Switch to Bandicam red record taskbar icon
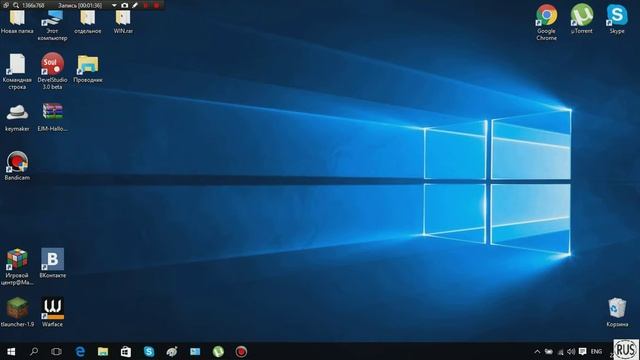Screen dimensions: 640x360 pyautogui.click(x=241, y=351)
